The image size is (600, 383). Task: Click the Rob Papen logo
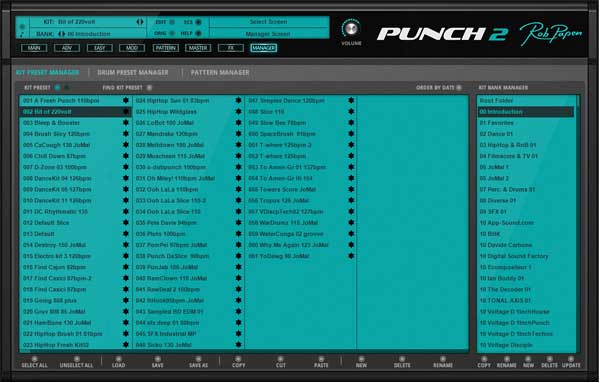pos(551,34)
